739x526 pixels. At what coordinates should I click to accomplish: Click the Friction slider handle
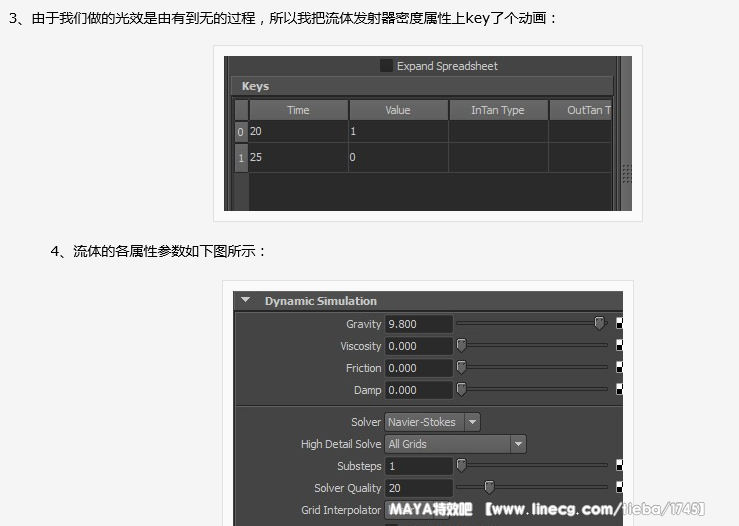click(x=461, y=367)
